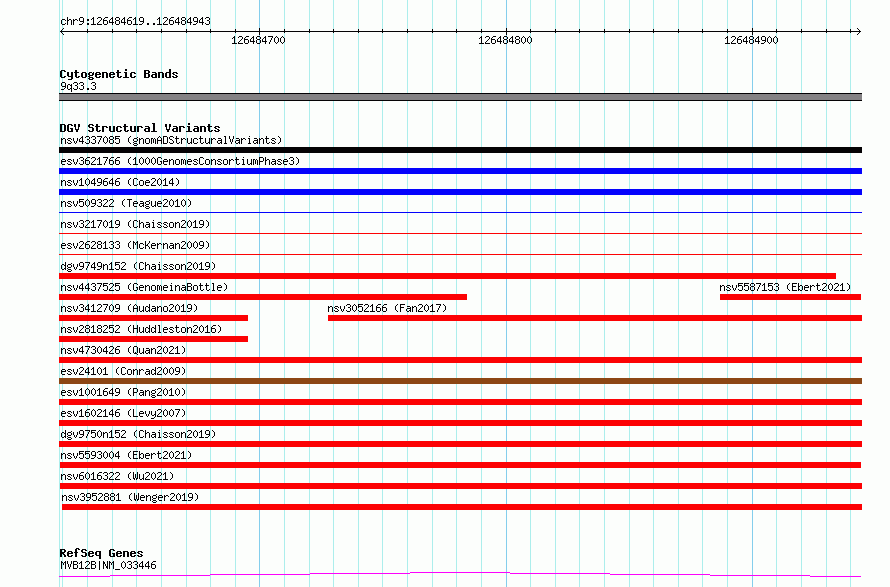The image size is (890, 587).
Task: Click the chr9:126484619..126484943 coordinate label
Action: (135, 22)
